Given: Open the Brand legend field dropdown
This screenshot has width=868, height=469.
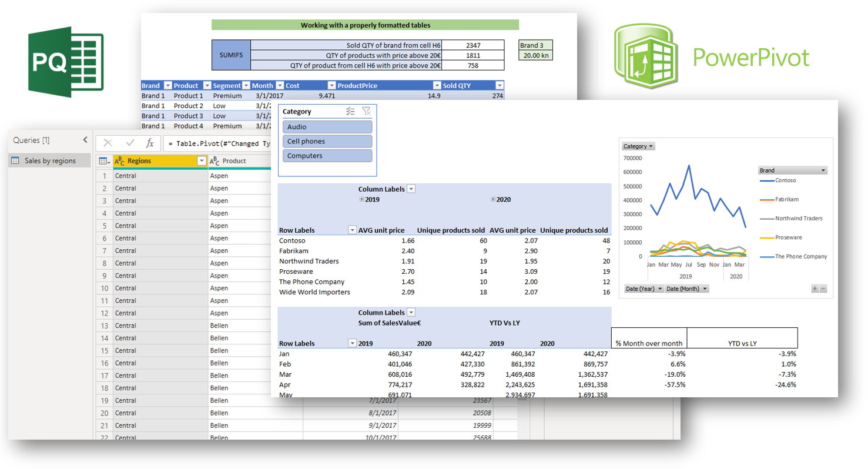Looking at the screenshot, I should pos(792,170).
